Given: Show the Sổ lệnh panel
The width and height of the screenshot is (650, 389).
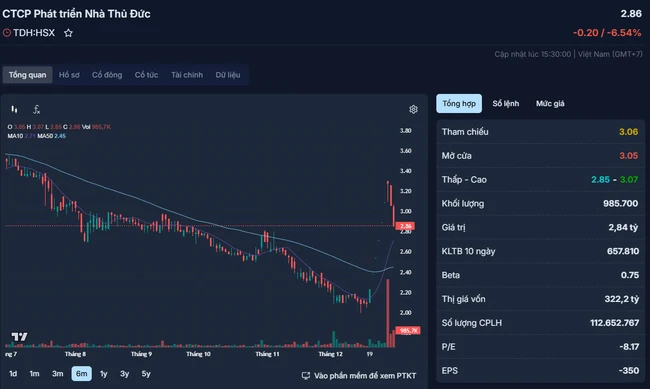Looking at the screenshot, I should pos(506,104).
